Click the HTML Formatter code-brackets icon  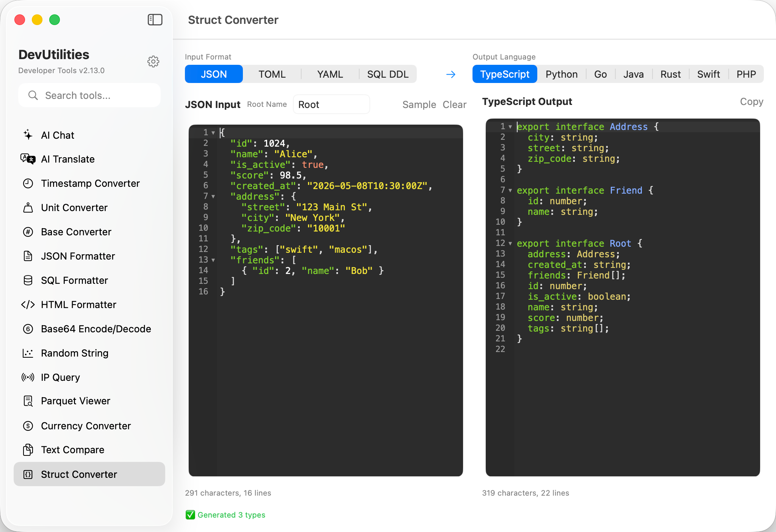(28, 305)
